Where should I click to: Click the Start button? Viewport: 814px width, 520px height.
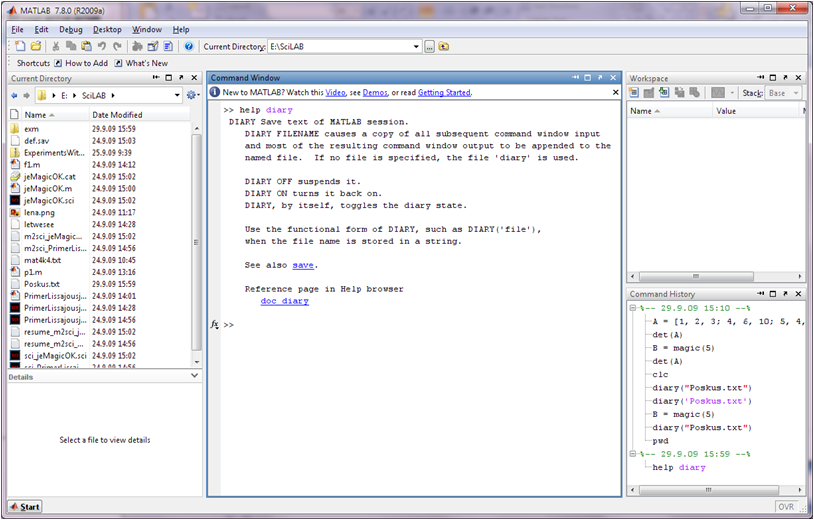point(25,507)
